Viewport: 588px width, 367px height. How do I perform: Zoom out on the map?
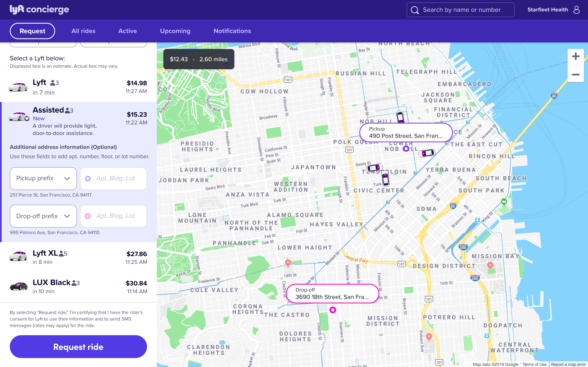tap(575, 74)
